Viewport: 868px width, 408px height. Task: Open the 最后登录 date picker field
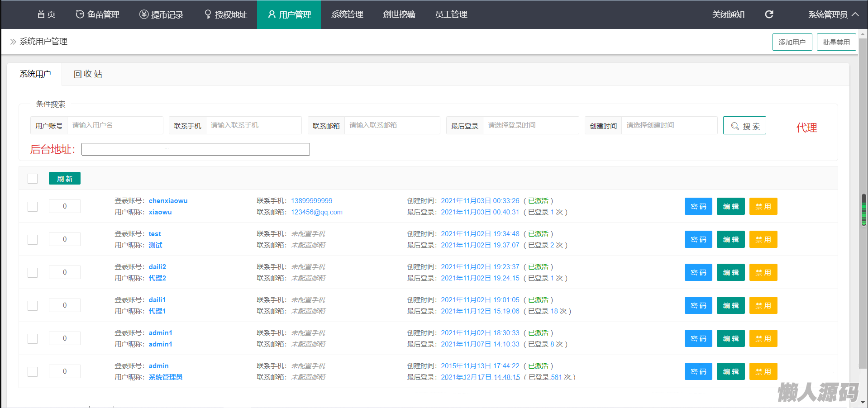(x=530, y=125)
